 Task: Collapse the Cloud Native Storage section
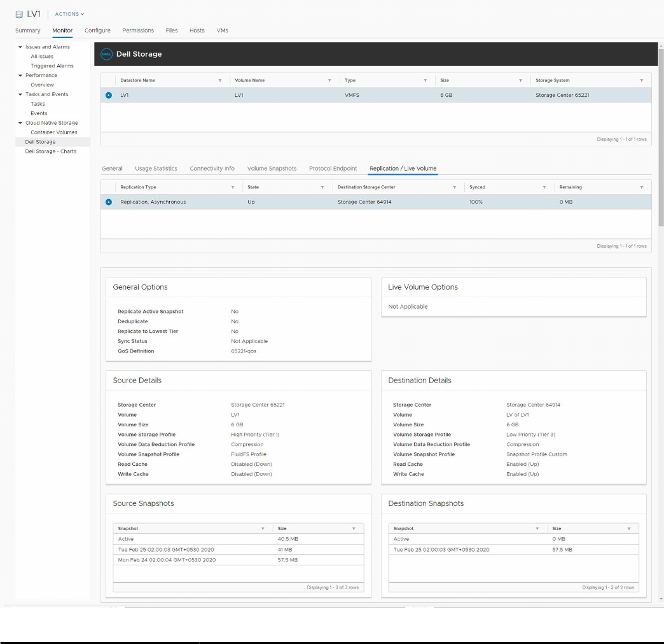[x=20, y=123]
